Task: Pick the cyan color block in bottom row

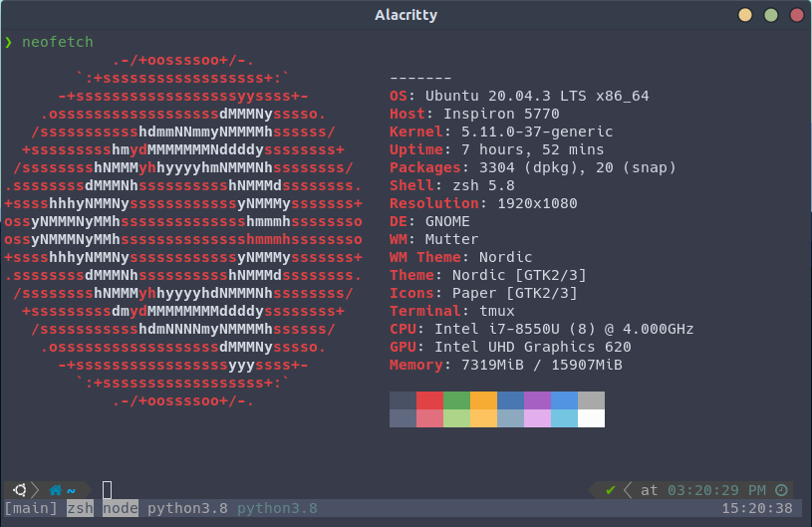Action: (x=565, y=418)
